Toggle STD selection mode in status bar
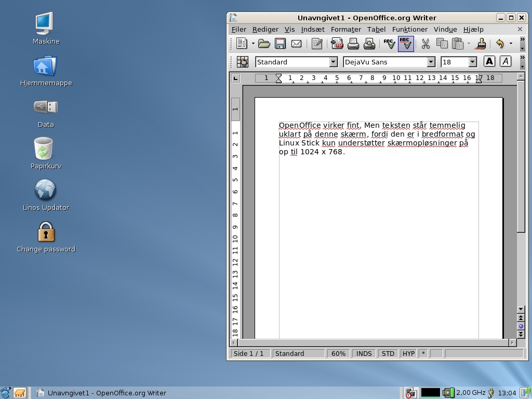Viewport: 532px width, 399px height. point(388,353)
